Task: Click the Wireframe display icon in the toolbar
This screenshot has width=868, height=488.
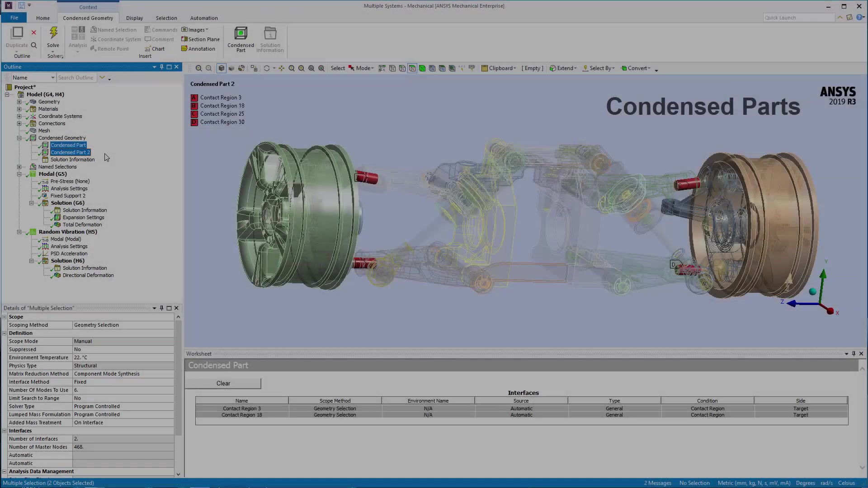Action: coord(231,68)
